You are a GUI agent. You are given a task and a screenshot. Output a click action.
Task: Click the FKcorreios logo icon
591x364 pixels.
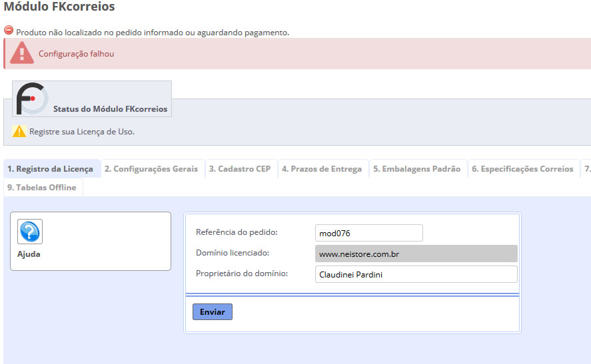pyautogui.click(x=32, y=98)
